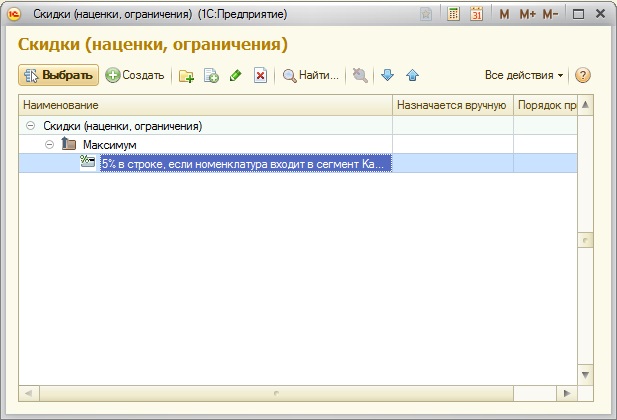Click Создать to add new discount
This screenshot has height=420, width=617.
click(x=135, y=75)
